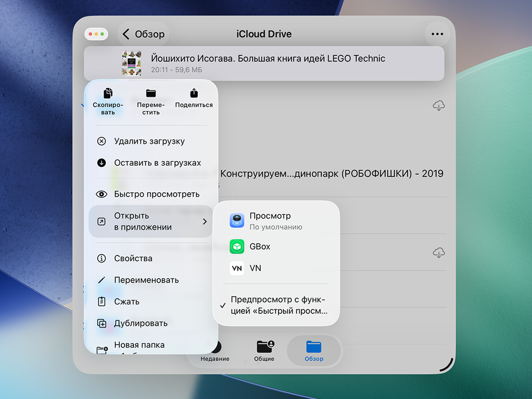
Task: Choose Переименовать in the menu
Action: click(146, 280)
